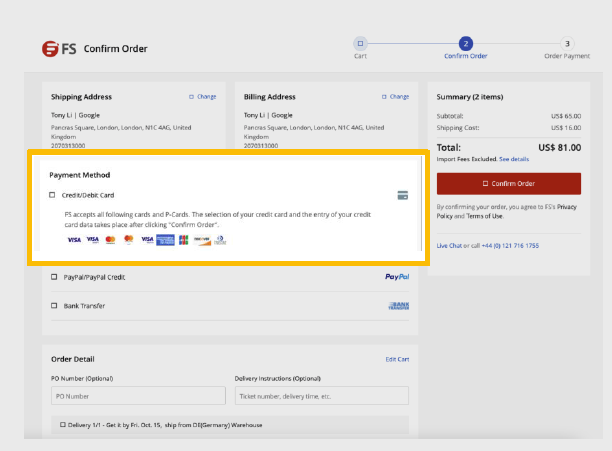Click the American Express card logo
This screenshot has height=451, width=612.
tap(165, 240)
